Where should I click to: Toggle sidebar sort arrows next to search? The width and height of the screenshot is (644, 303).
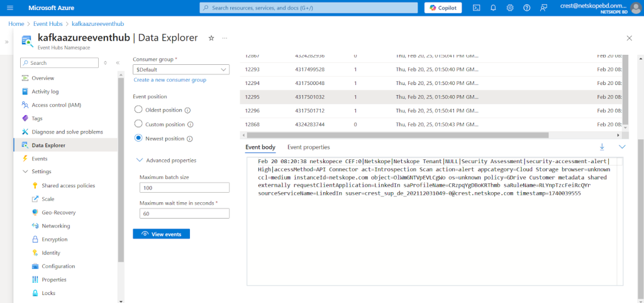click(106, 63)
